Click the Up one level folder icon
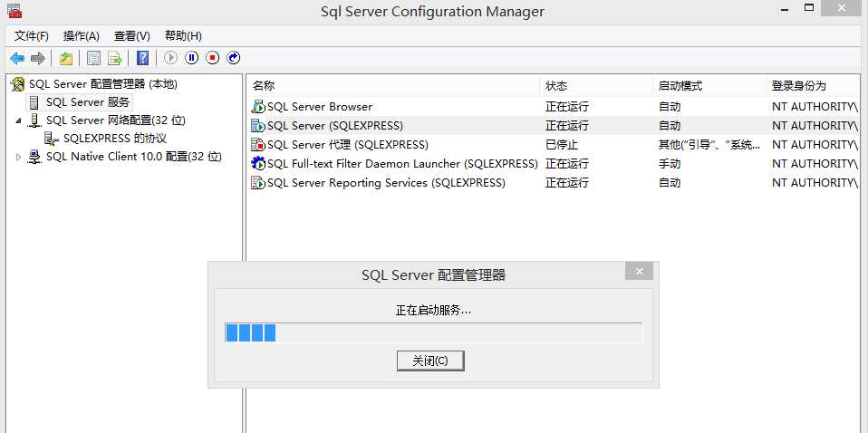This screenshot has height=433, width=868. pyautogui.click(x=66, y=58)
